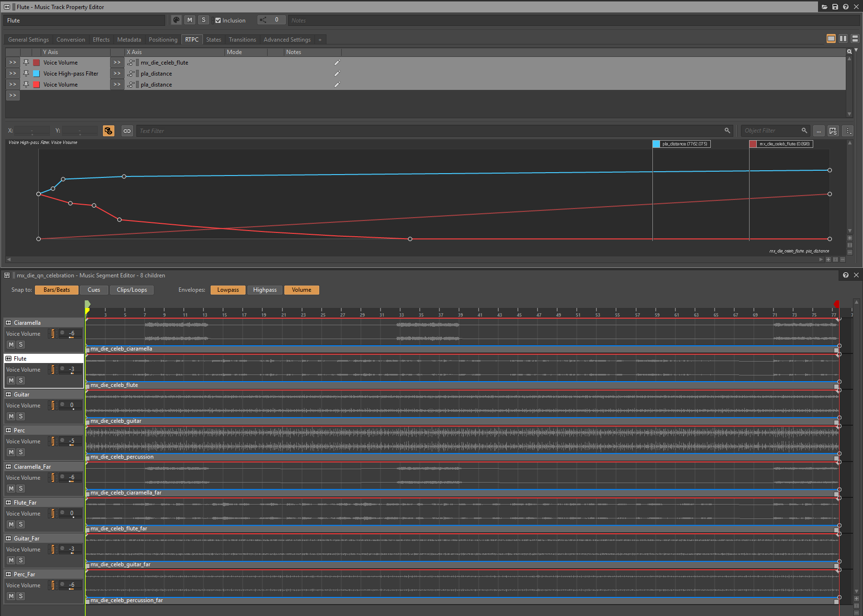This screenshot has height=616, width=863.
Task: Expand the Ciaramella track
Action: pyautogui.click(x=9, y=323)
